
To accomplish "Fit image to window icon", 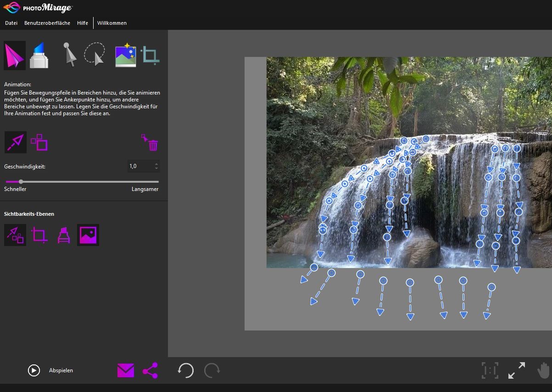I will (517, 370).
